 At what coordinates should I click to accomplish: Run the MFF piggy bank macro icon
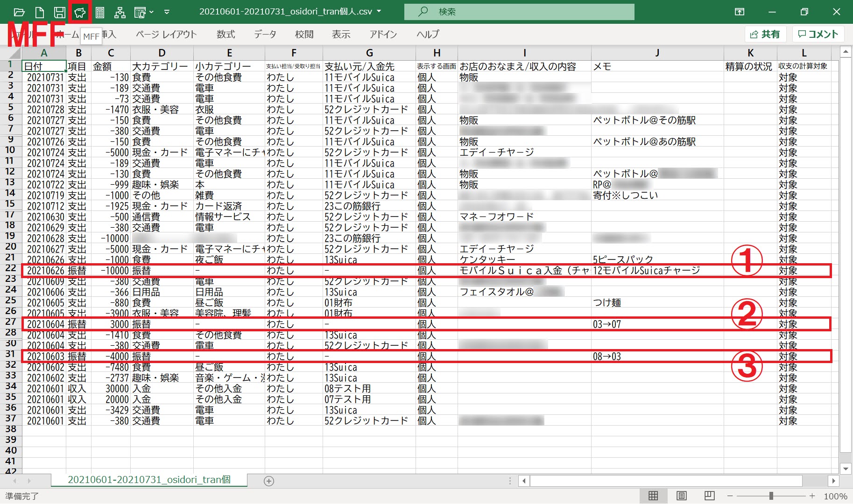point(80,12)
